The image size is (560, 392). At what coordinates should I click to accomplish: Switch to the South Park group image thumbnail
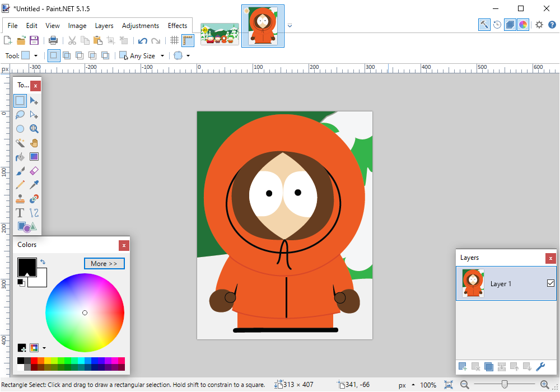click(x=220, y=34)
